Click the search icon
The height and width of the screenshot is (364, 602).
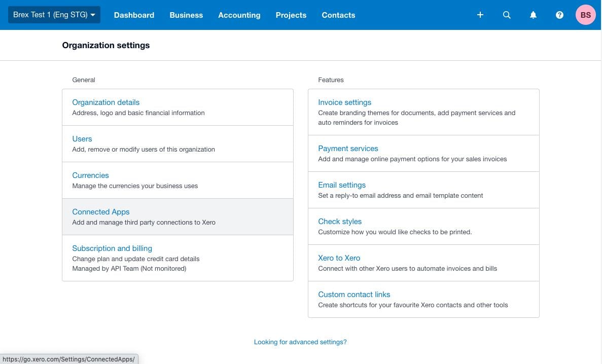pyautogui.click(x=507, y=15)
